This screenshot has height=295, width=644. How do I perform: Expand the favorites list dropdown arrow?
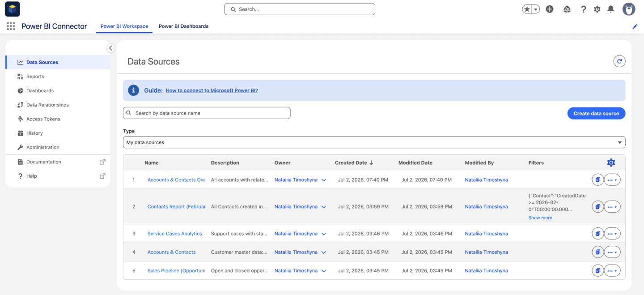(x=535, y=9)
